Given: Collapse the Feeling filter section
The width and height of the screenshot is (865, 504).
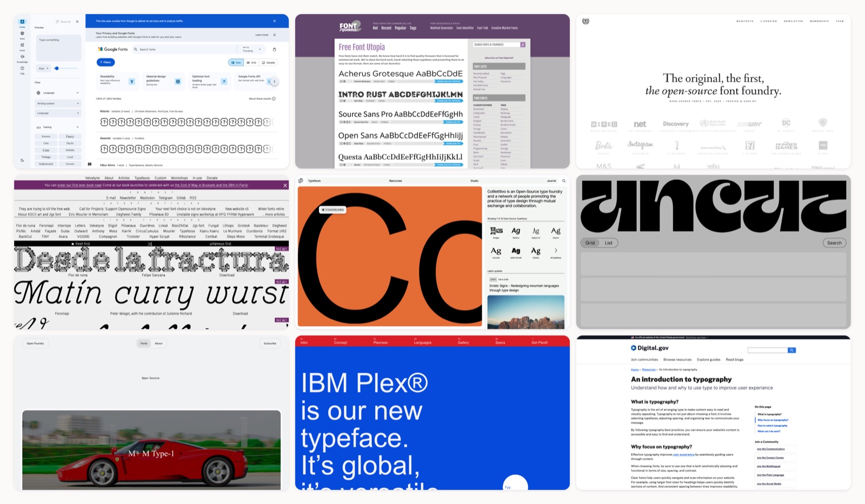Looking at the screenshot, I should [77, 127].
